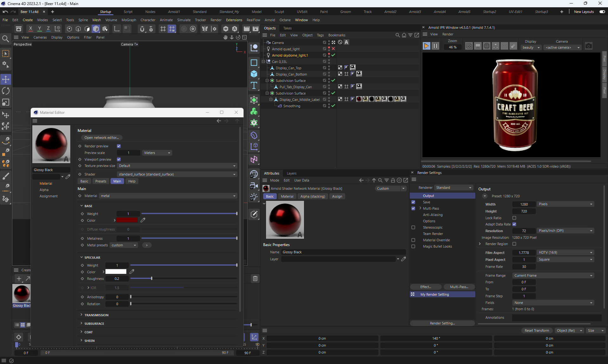Enable the Lock Ratio checkbox
The image size is (608, 364).
514,218
